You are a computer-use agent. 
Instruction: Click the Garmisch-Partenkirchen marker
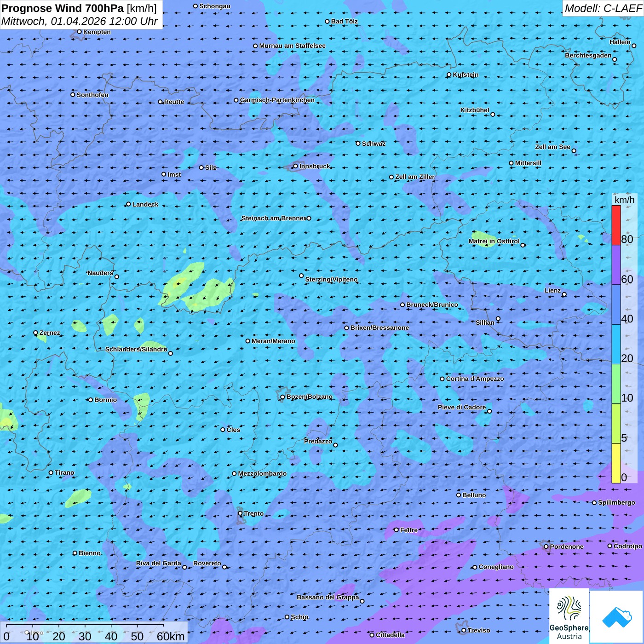236,100
